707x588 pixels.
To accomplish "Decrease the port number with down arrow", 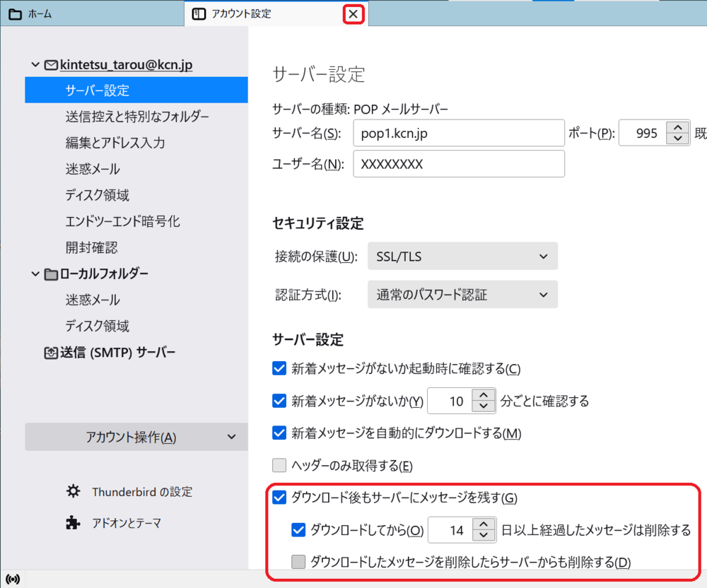I will click(x=678, y=139).
